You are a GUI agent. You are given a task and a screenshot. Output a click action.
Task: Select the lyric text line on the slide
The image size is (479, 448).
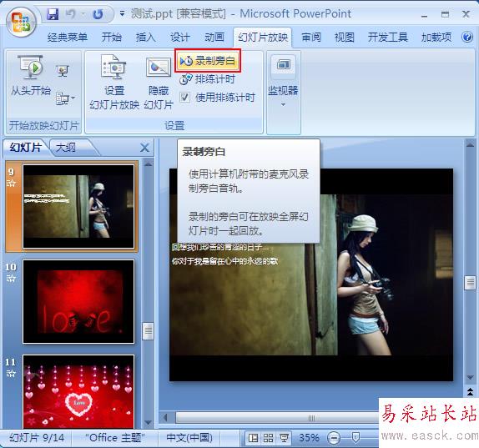pyautogui.click(x=224, y=261)
